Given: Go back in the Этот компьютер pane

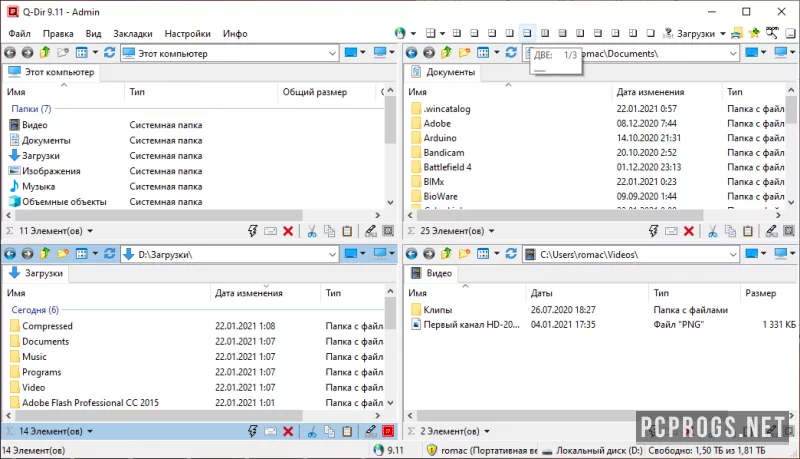Looking at the screenshot, I should tap(10, 53).
